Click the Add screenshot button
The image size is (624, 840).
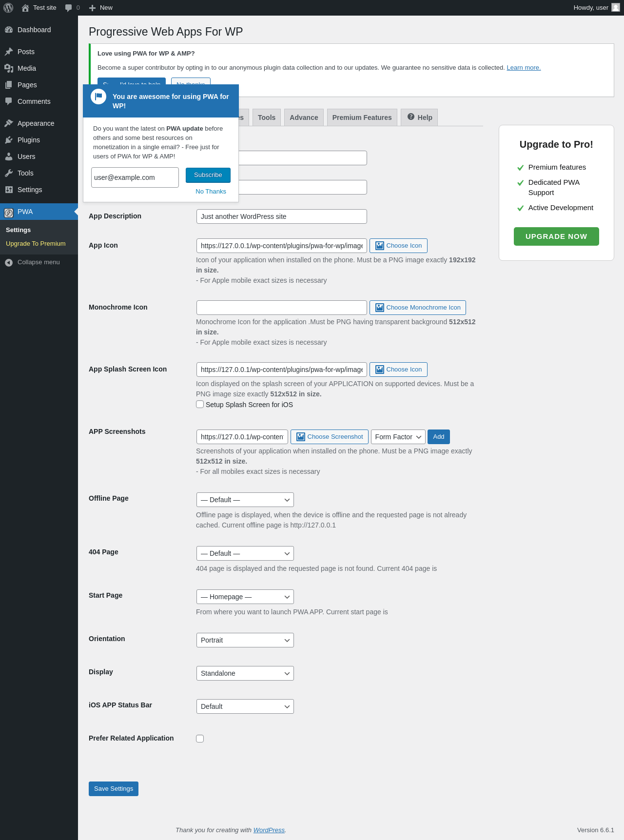pyautogui.click(x=439, y=437)
